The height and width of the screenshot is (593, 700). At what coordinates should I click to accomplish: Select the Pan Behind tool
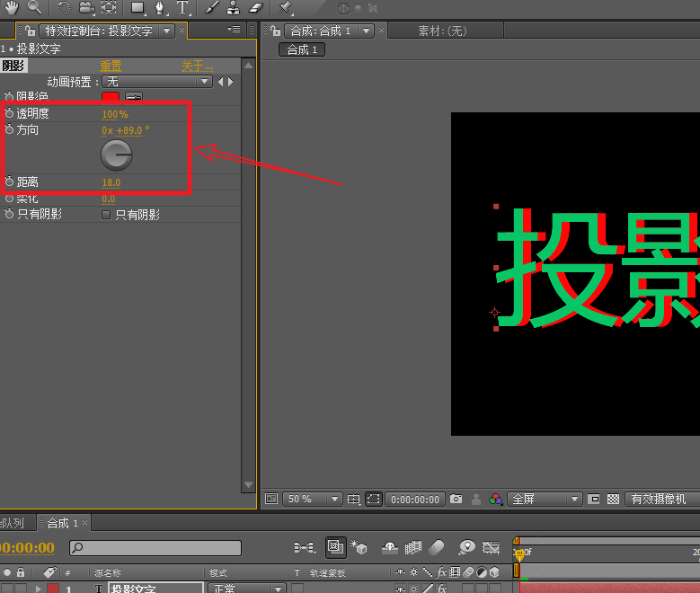109,7
